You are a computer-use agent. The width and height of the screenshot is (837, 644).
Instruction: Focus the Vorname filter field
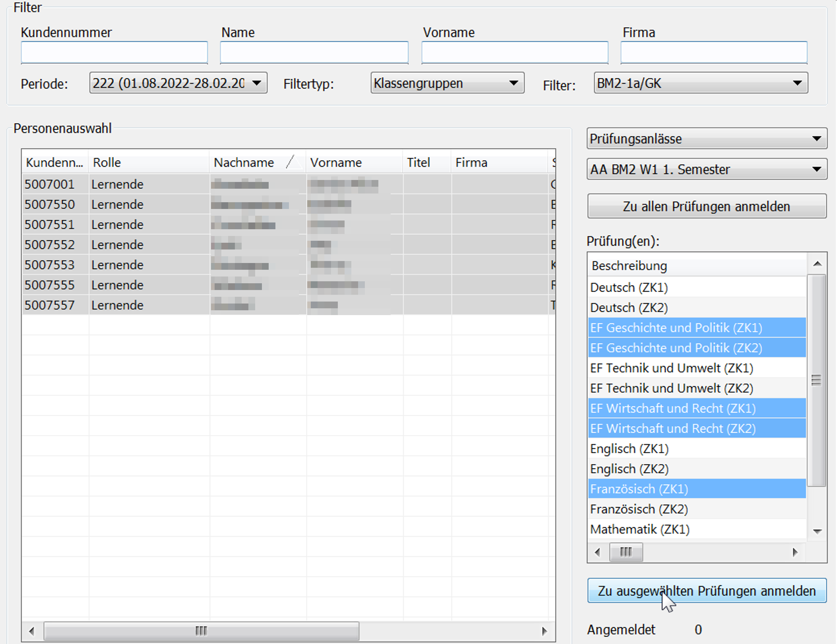tap(514, 52)
